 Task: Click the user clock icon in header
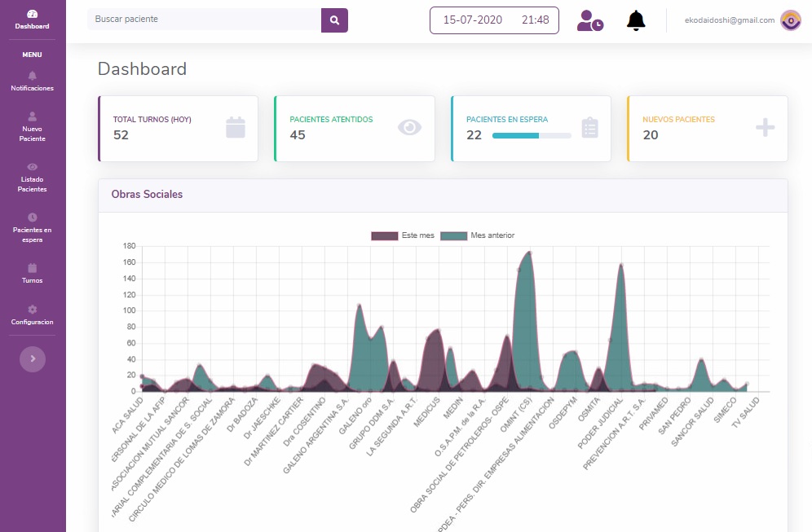point(589,20)
